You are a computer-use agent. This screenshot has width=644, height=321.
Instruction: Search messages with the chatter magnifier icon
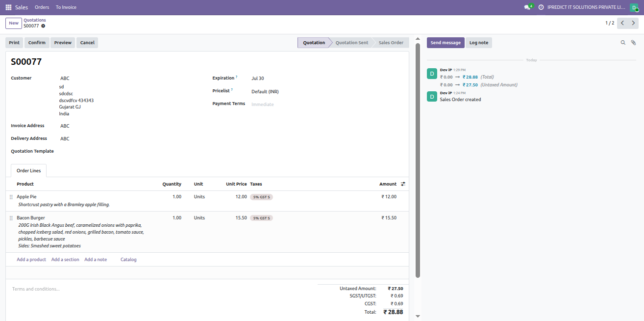tap(623, 43)
